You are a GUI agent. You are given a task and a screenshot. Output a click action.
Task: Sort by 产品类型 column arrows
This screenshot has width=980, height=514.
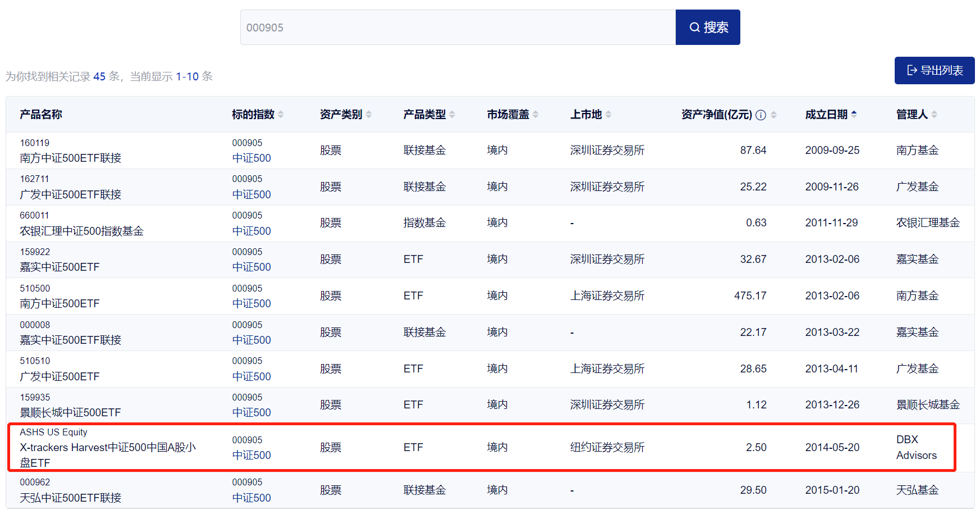pos(452,115)
